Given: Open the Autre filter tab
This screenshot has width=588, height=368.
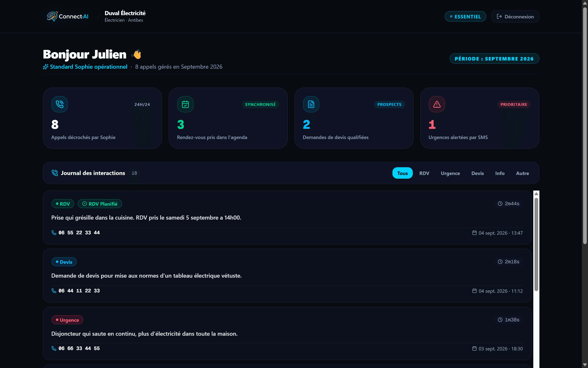Looking at the screenshot, I should pyautogui.click(x=522, y=173).
